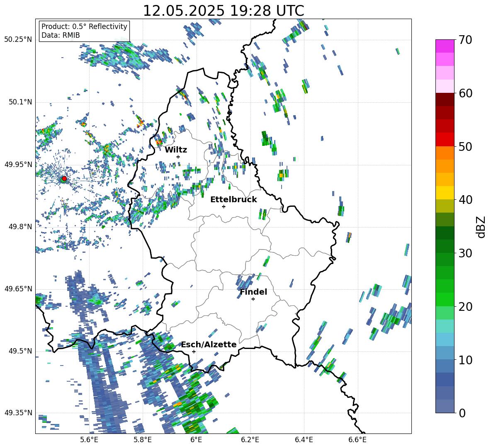Click the Product: 0.5° Reflectivity text
This screenshot has height=448, width=491.
pos(84,26)
